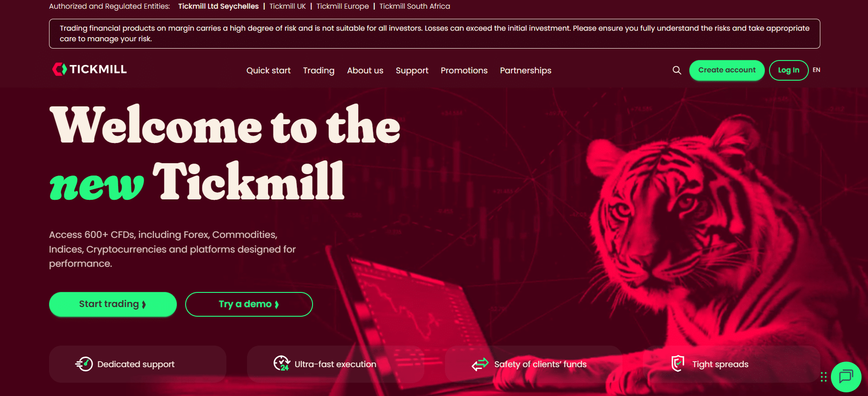The height and width of the screenshot is (396, 868).
Task: Click the Log In button
Action: pos(788,70)
